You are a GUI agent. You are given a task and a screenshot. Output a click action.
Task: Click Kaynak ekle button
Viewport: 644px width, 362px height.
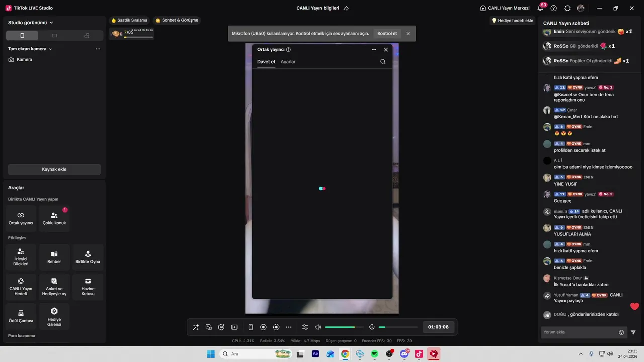54,169
